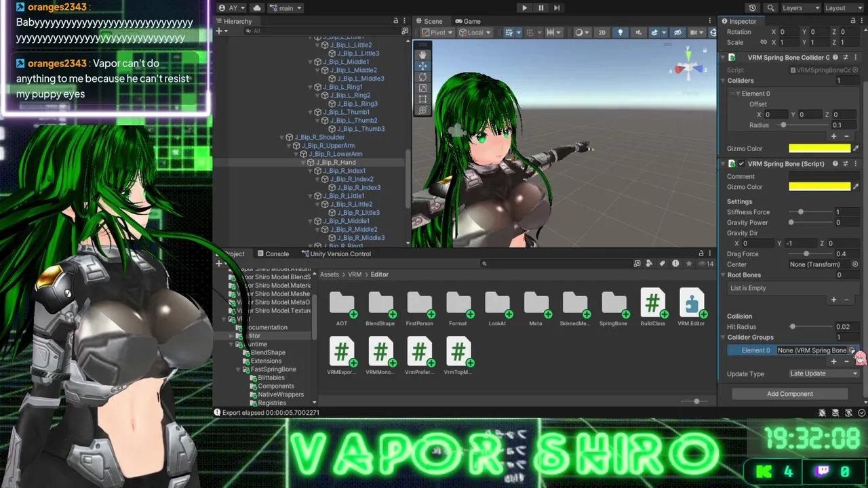Open the Unity cloud services icon
This screenshot has width=868, height=488.
[257, 8]
